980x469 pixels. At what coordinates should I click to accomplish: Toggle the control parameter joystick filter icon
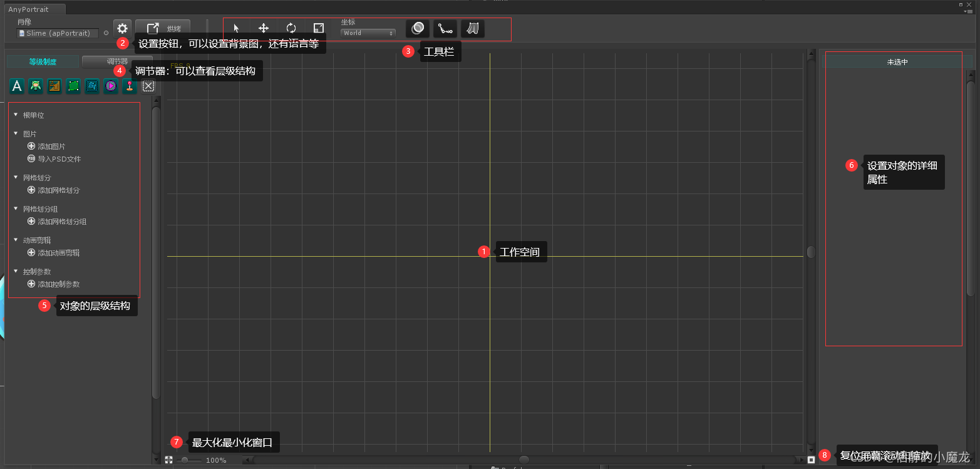click(x=130, y=86)
